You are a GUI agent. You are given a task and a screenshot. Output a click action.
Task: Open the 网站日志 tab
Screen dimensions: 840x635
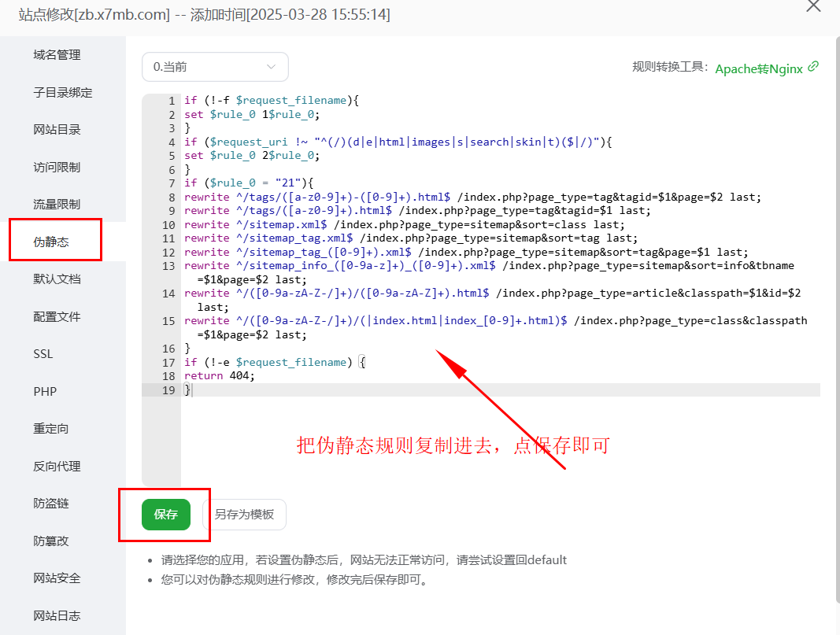click(x=57, y=616)
